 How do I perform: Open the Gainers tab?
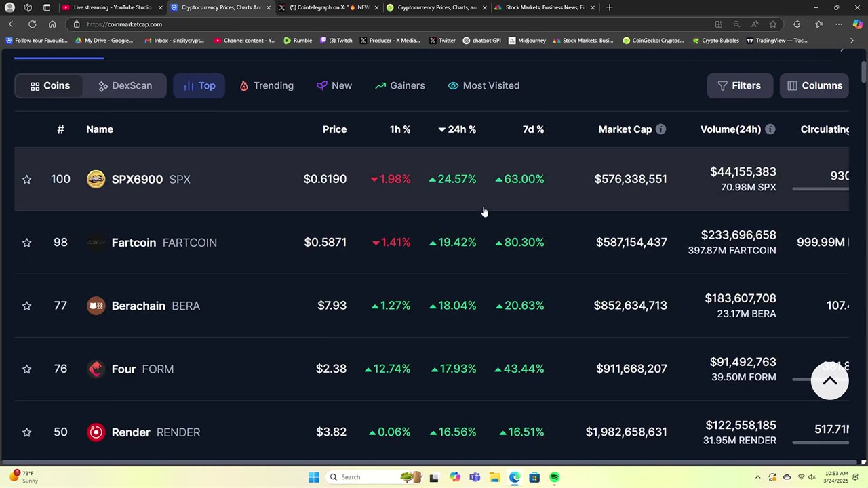(400, 85)
